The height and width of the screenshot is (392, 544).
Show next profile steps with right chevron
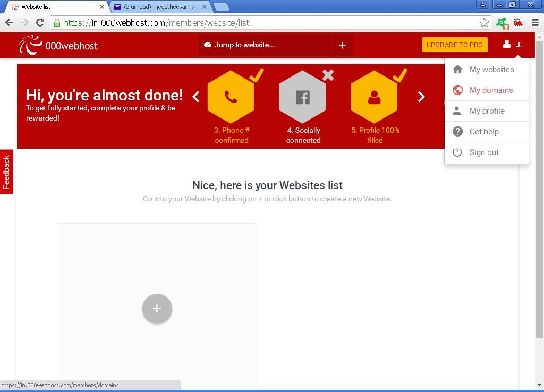point(421,97)
